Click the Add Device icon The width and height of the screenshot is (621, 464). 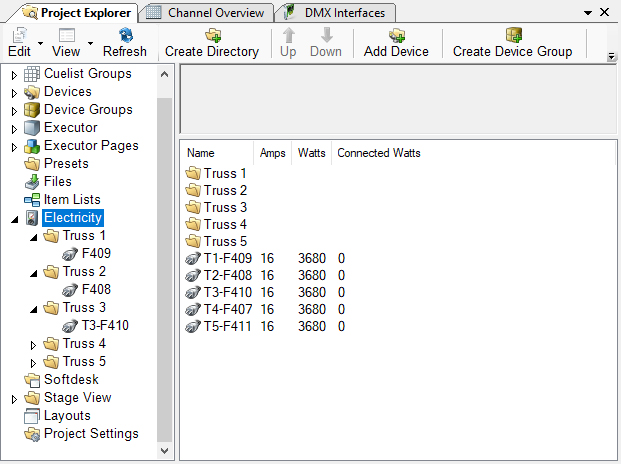396,35
